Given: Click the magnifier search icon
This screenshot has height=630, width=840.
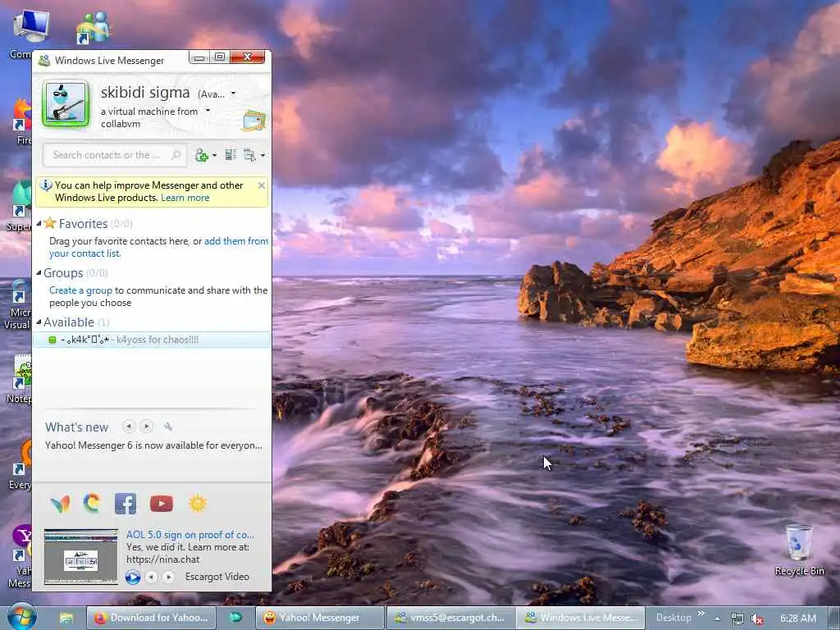Looking at the screenshot, I should pos(176,155).
